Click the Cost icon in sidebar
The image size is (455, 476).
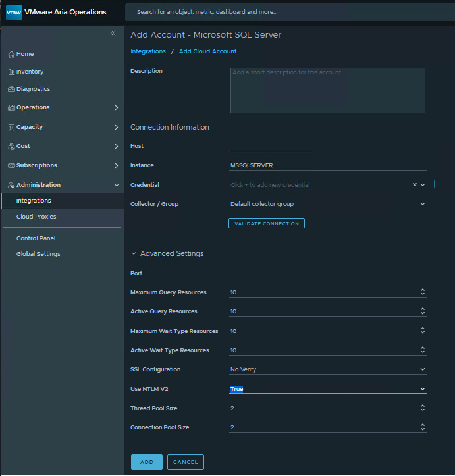[x=11, y=146]
